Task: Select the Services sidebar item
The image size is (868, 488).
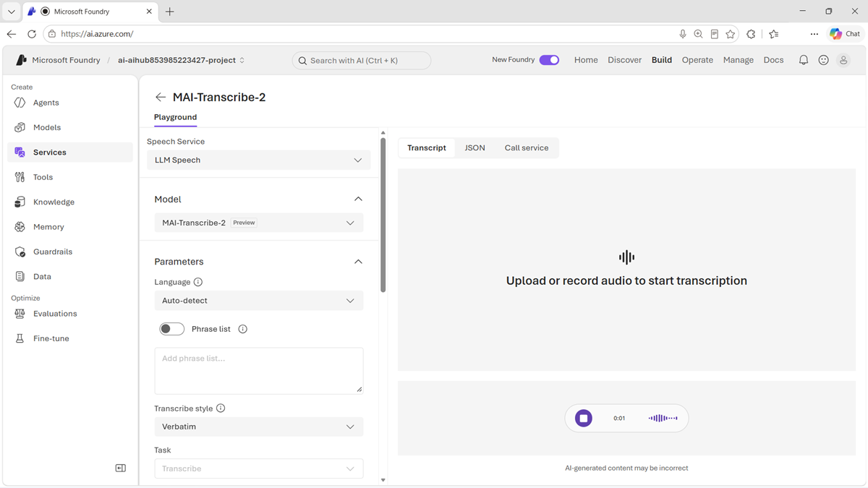Action: [x=70, y=153]
